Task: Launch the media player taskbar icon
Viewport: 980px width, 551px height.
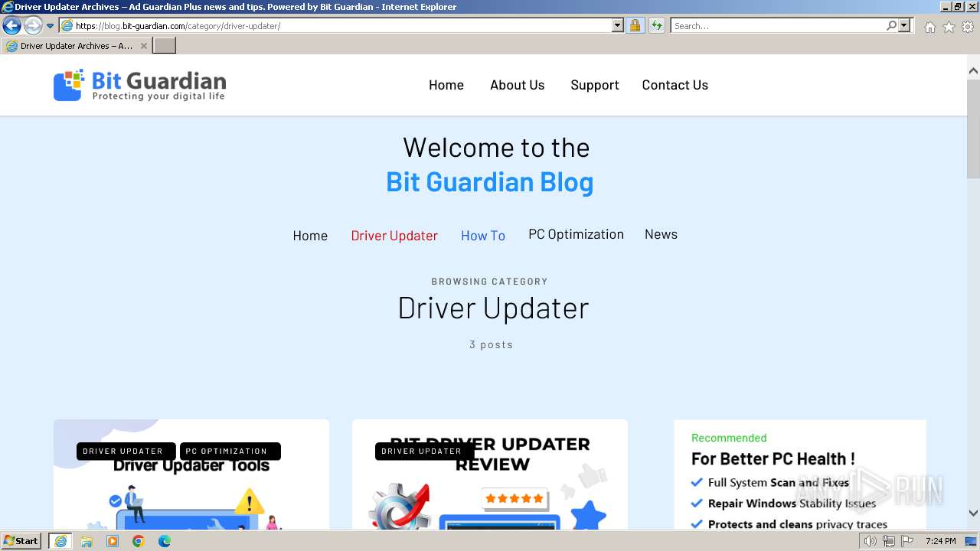Action: (x=113, y=541)
